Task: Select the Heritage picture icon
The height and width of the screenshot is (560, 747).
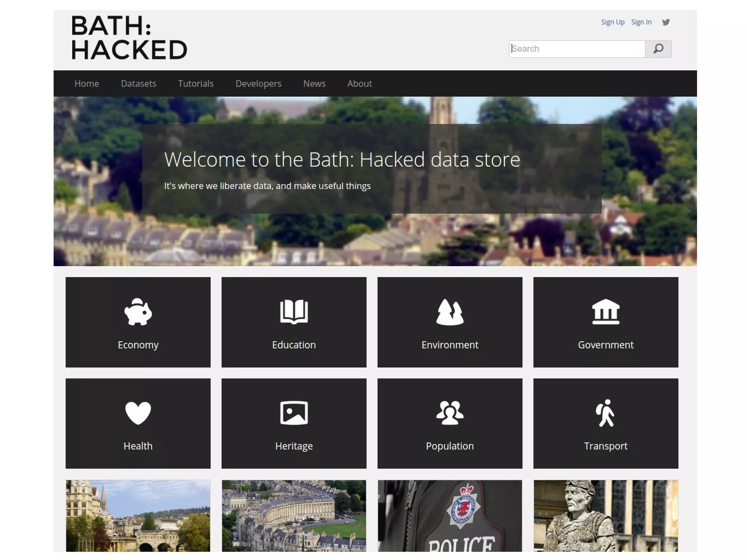Action: pos(294,413)
